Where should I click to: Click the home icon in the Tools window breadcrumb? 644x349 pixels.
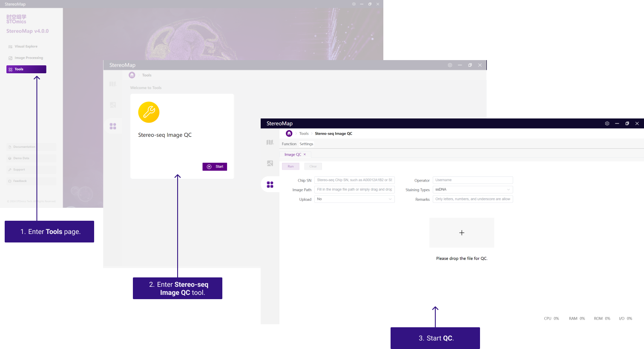[132, 75]
